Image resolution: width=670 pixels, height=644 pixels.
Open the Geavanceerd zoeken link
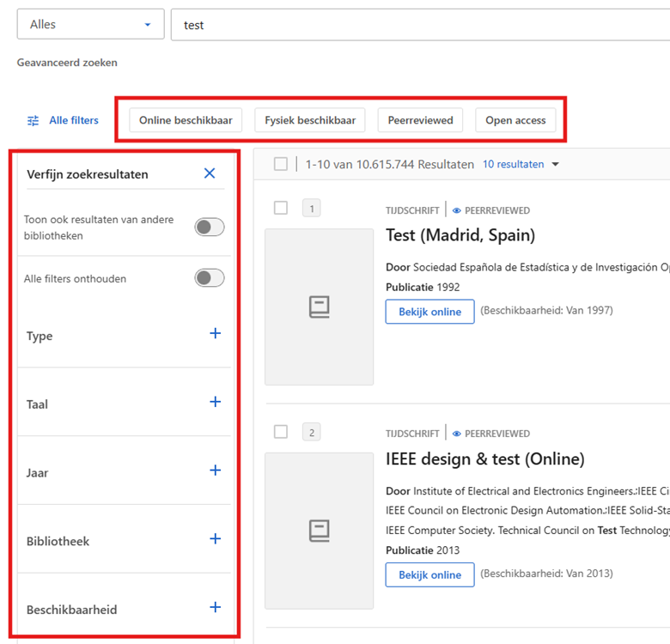67,63
